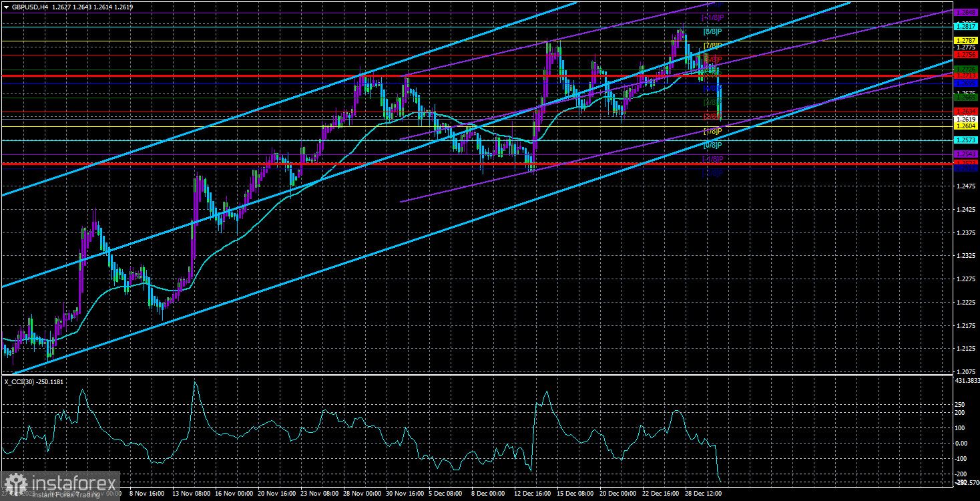This screenshot has height=501, width=980.
Task: Click the [2/8]P Murray level label
Action: coord(713,116)
